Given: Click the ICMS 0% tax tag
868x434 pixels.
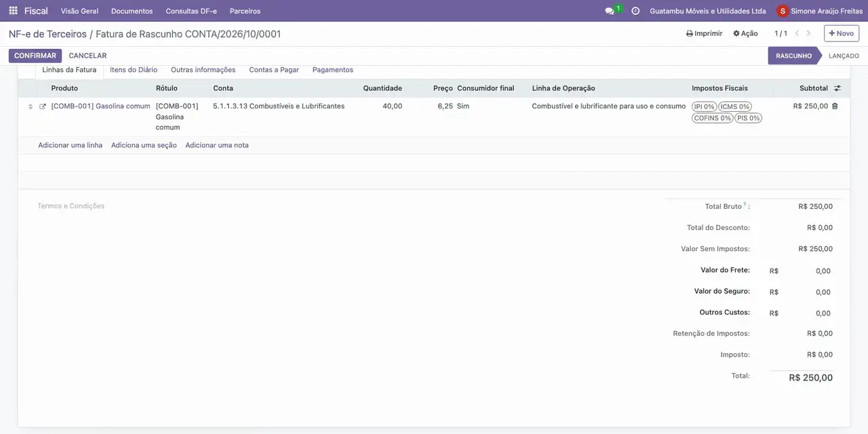Looking at the screenshot, I should (734, 106).
